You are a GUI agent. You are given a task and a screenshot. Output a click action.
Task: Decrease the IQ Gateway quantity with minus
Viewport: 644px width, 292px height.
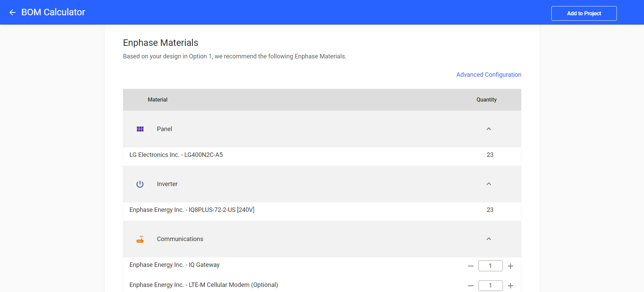click(x=471, y=266)
